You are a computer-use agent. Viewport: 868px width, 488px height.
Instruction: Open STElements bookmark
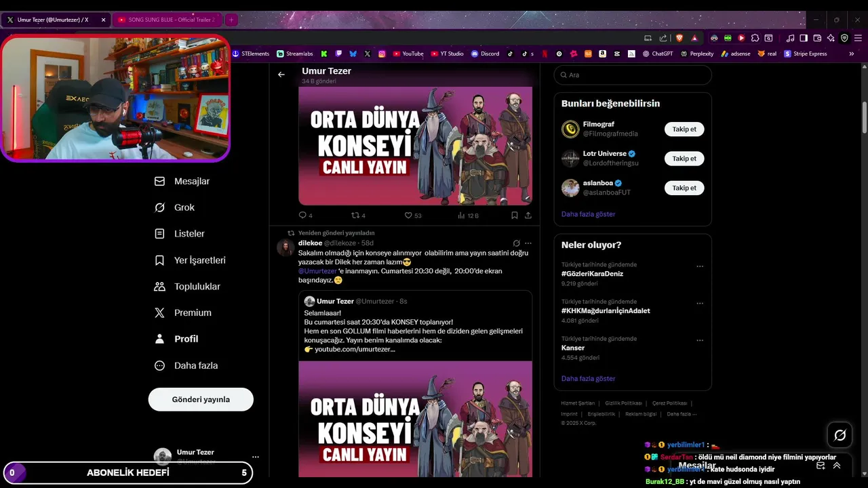point(250,54)
